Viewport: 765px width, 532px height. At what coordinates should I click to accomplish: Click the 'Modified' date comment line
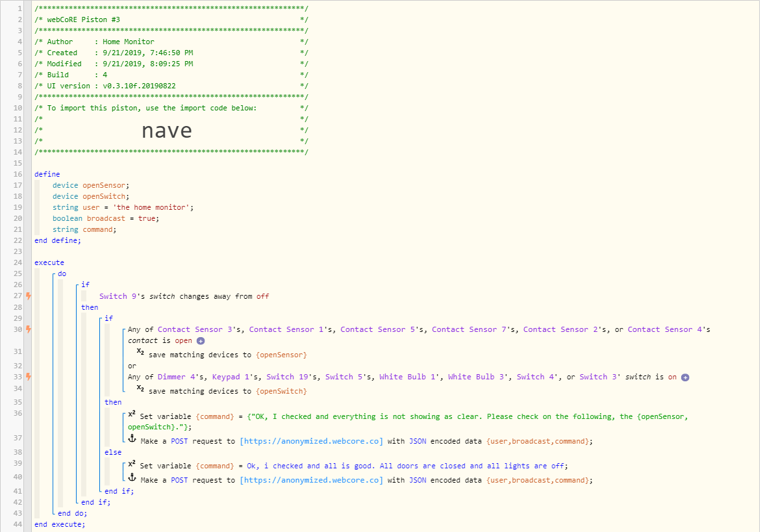[171, 64]
